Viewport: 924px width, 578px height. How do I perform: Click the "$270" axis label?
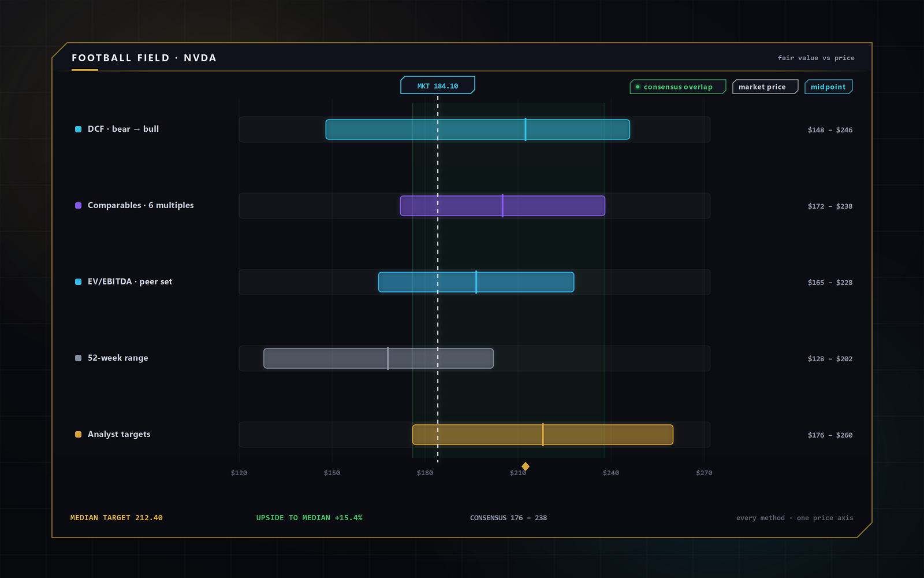point(704,473)
